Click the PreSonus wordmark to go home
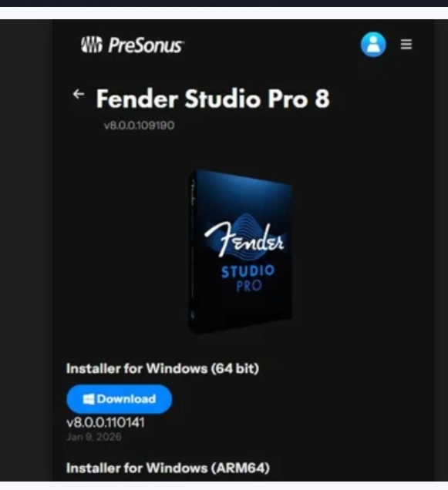 (147, 45)
